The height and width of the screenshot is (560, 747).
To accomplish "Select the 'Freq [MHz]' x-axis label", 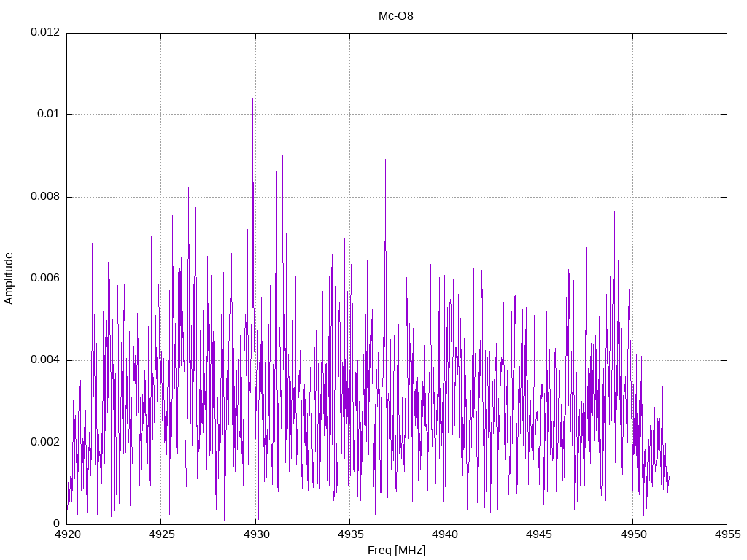I will [x=396, y=550].
